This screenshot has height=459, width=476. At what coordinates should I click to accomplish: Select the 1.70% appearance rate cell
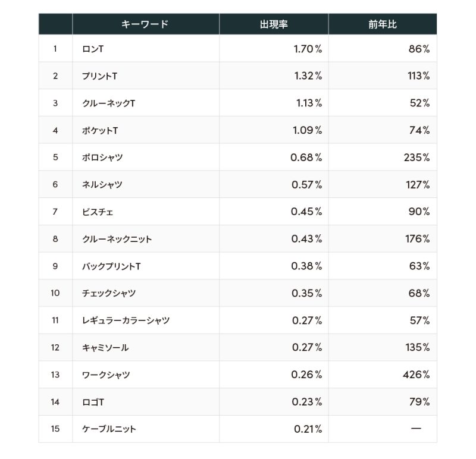tap(308, 49)
